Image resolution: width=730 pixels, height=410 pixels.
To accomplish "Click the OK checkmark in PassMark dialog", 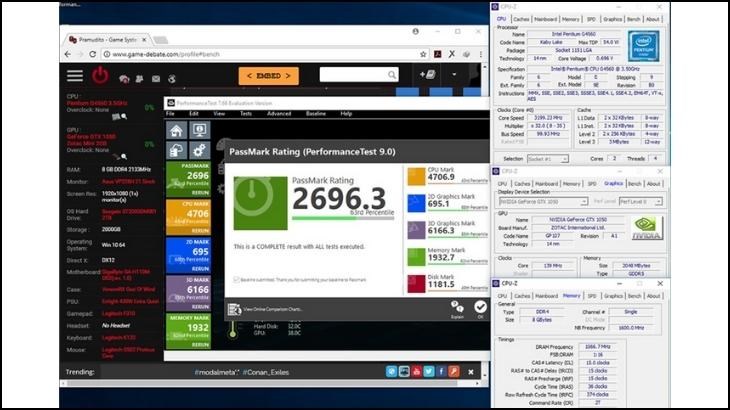I will pos(480,309).
